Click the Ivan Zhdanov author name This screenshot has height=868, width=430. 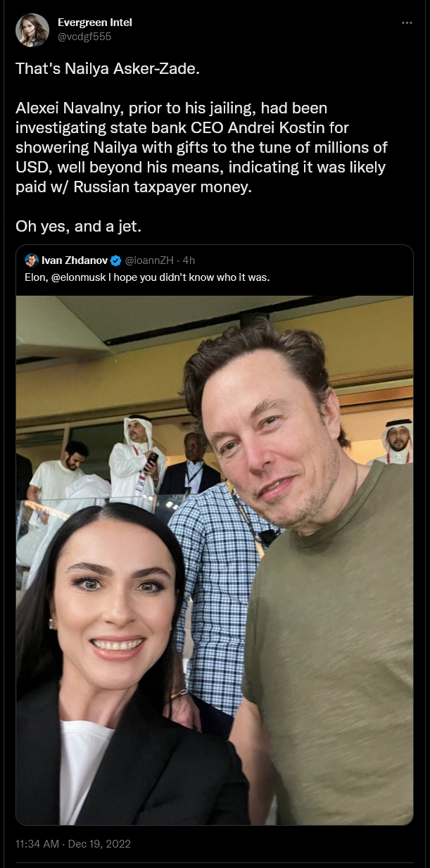point(75,260)
